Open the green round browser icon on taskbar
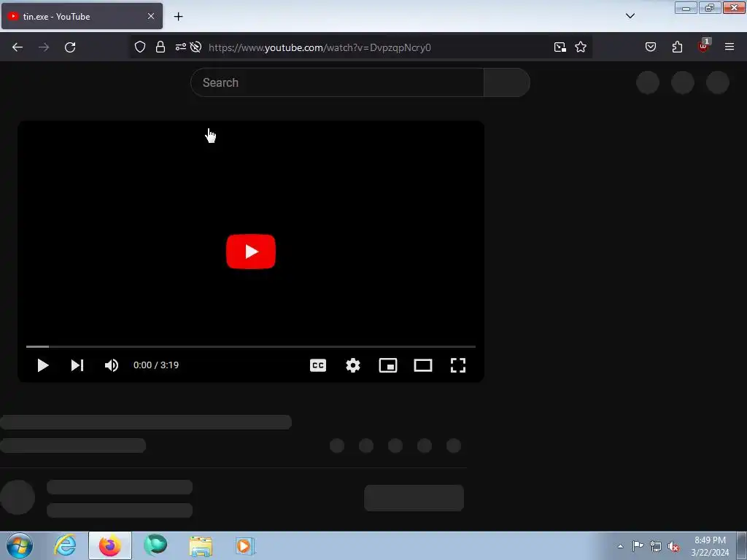Viewport: 747px width, 560px height. (x=156, y=545)
